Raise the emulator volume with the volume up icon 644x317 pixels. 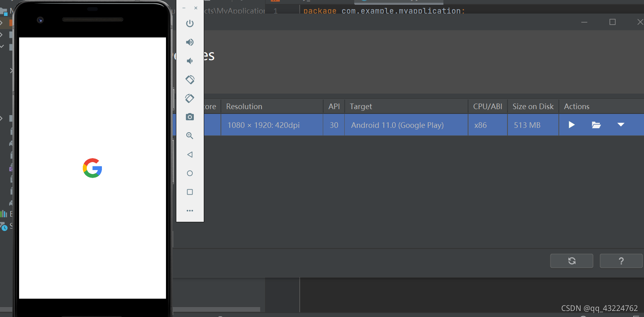[190, 42]
